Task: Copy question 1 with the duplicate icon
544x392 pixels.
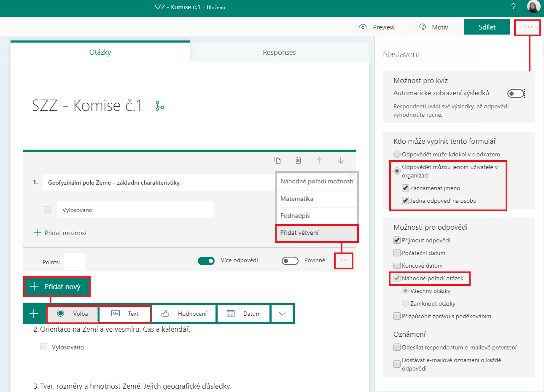Action: click(277, 160)
